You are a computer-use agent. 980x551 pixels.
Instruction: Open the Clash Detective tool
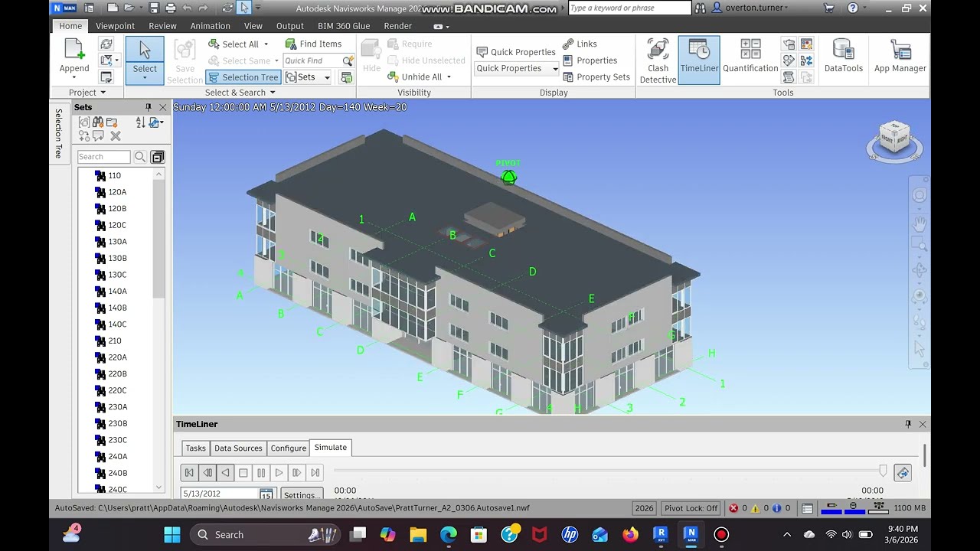click(658, 60)
